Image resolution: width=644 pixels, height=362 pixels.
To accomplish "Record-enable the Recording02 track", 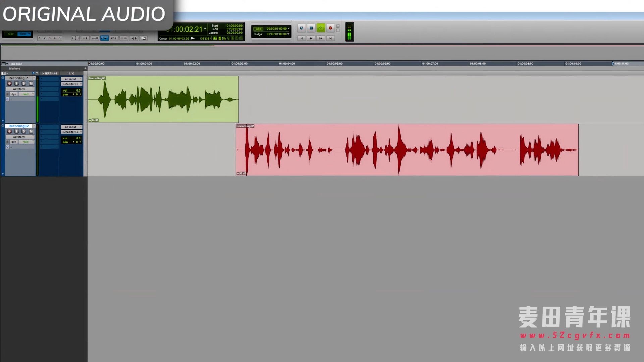I will point(9,132).
